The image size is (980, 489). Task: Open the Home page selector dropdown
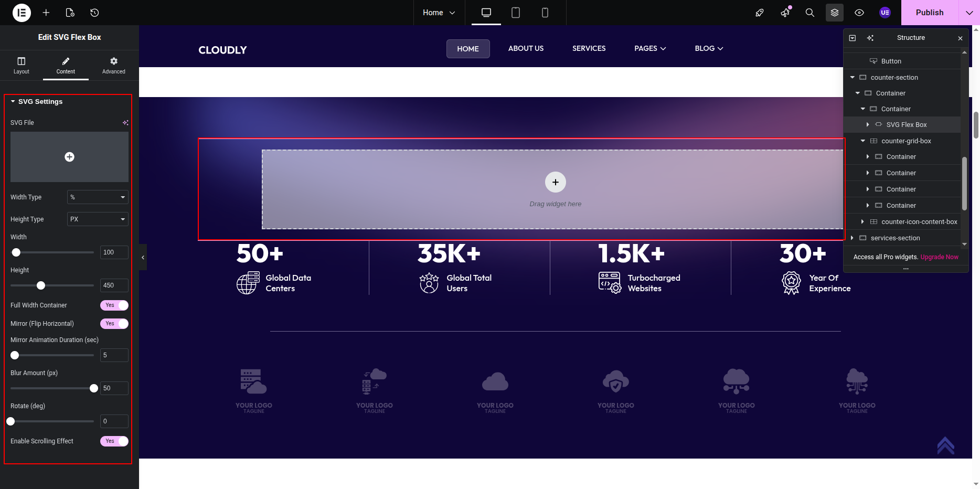pos(439,13)
